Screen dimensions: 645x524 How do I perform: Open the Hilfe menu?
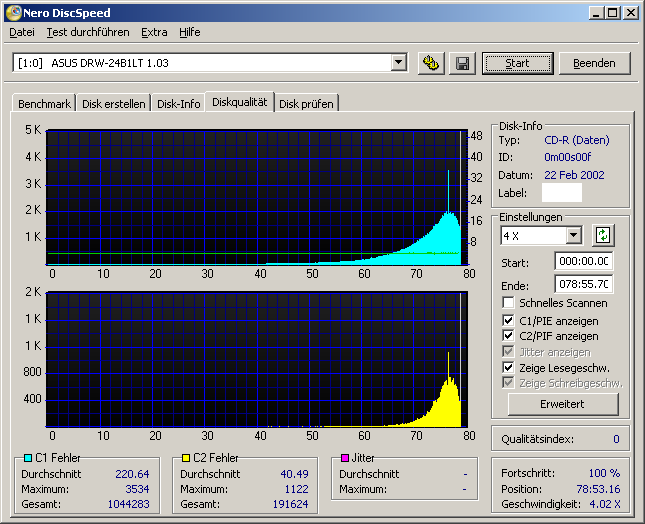pos(190,32)
